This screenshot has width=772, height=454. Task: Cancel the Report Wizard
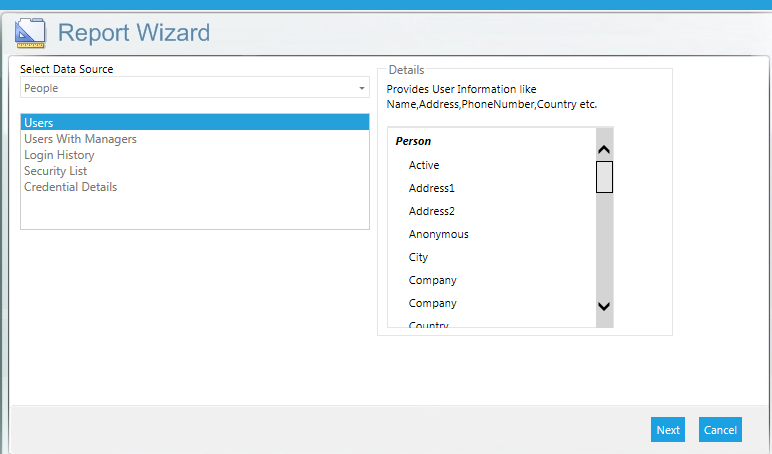(720, 430)
